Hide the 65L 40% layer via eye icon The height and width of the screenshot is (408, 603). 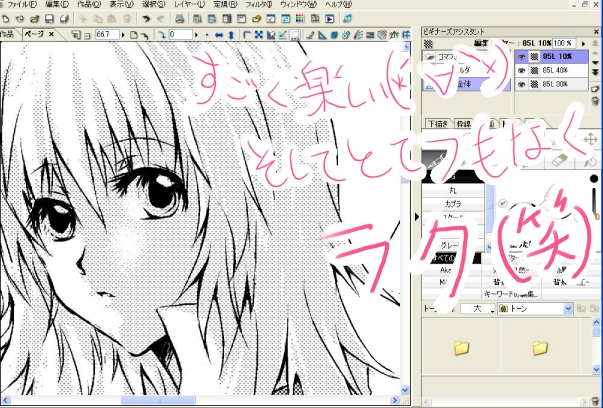tap(521, 70)
